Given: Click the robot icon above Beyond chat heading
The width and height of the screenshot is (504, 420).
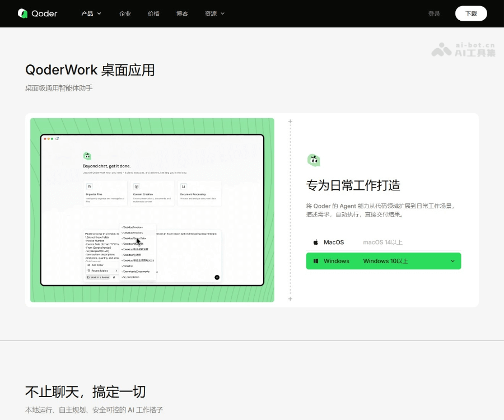Looking at the screenshot, I should [87, 156].
